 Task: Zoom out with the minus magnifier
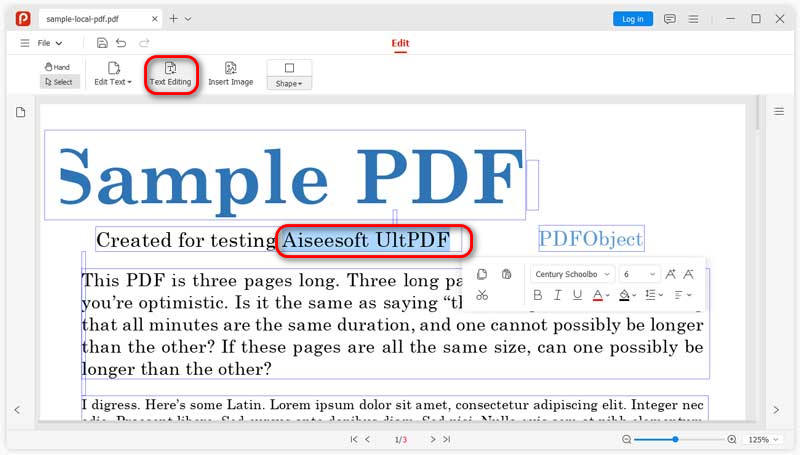627,439
